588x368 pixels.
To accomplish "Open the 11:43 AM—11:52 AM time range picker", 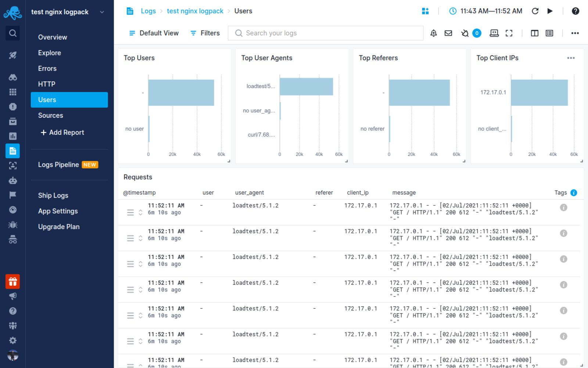I will (x=486, y=11).
